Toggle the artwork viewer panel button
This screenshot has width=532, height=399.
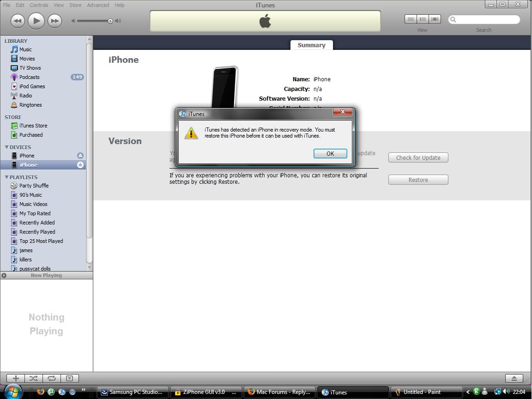tap(70, 378)
